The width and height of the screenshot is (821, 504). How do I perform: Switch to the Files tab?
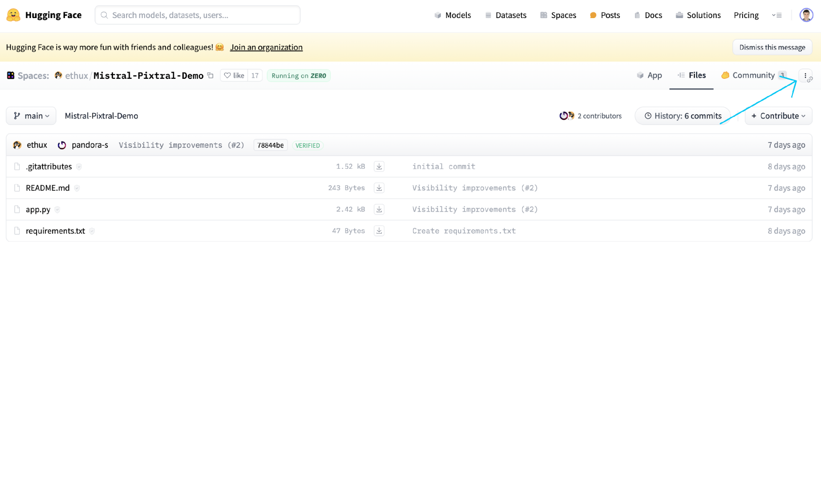(x=692, y=76)
